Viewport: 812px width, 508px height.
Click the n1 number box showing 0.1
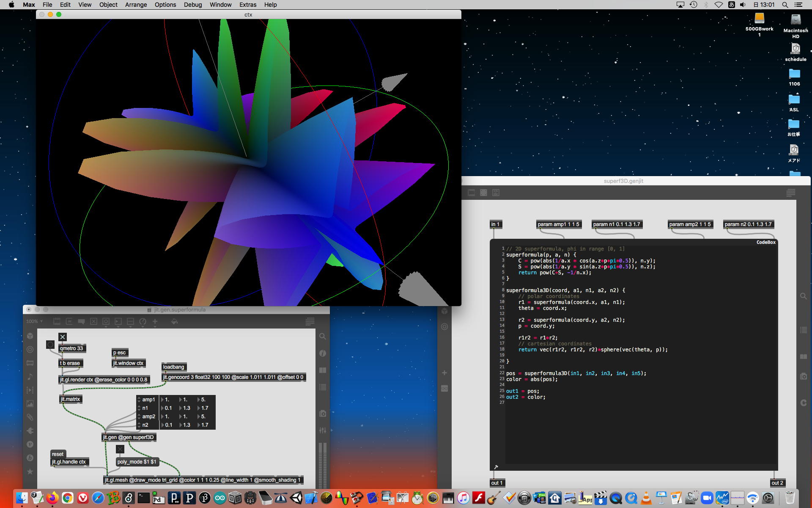(168, 408)
